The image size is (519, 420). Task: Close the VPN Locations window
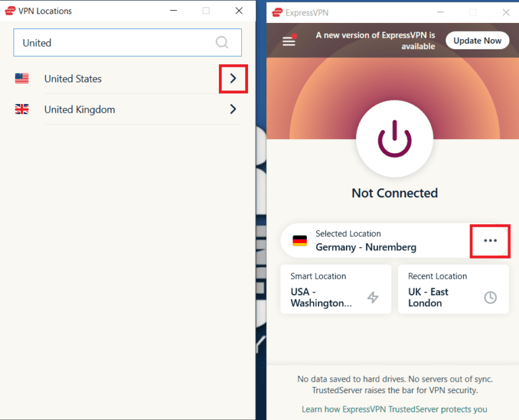239,11
